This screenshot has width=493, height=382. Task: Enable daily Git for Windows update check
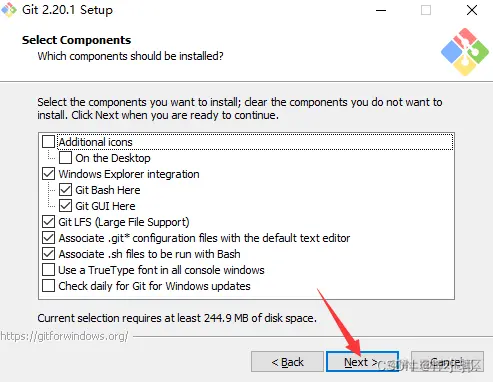[x=49, y=286]
